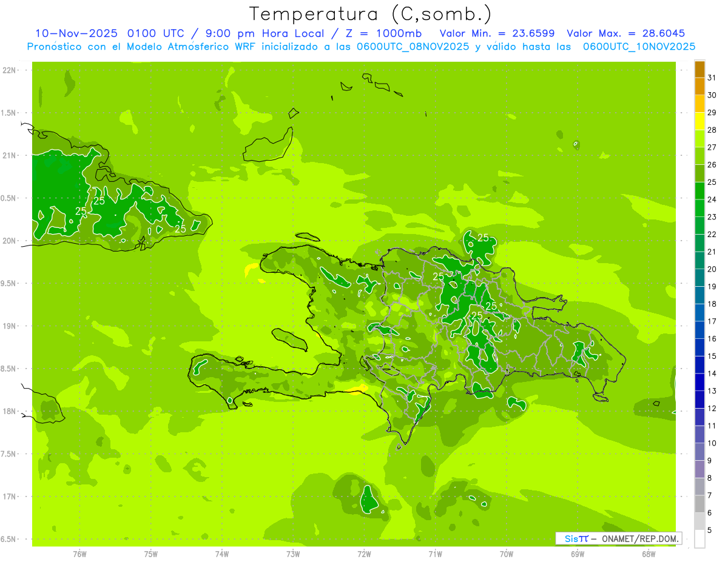Click the "70W" longitude tick label
Image resolution: width=728 pixels, height=562 pixels.
click(507, 554)
